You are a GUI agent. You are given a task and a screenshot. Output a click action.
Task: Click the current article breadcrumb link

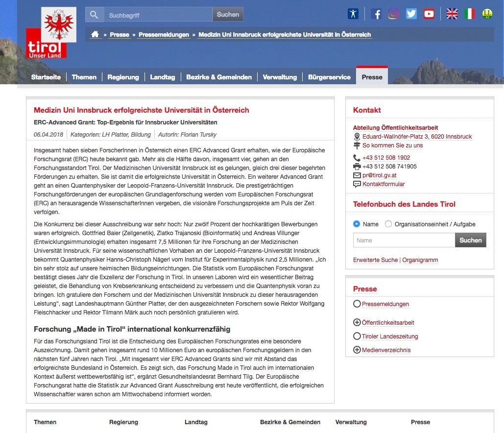(x=285, y=35)
